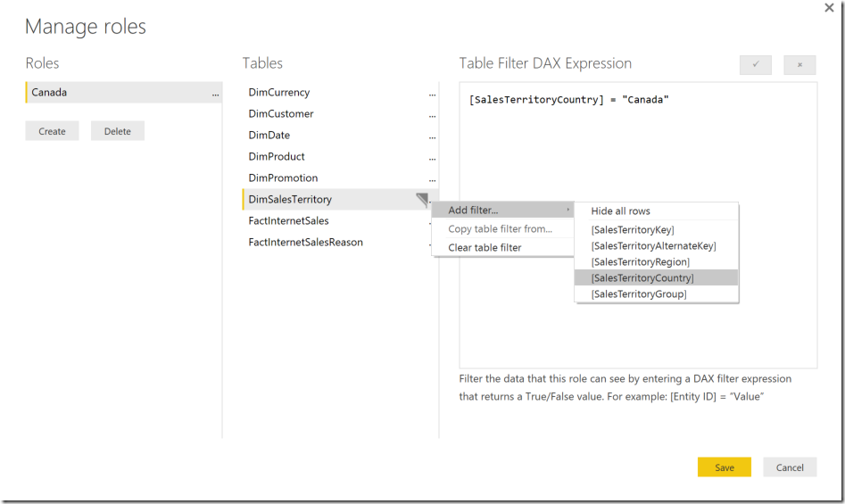Screen dimensions: 845x504
Task: Open ellipsis menu for DimProduct table
Action: tap(432, 157)
